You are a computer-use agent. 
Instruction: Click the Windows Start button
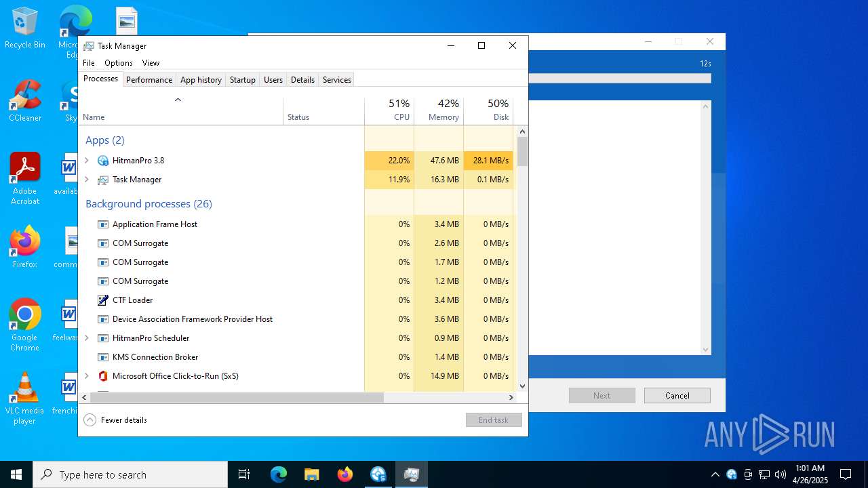(x=16, y=474)
